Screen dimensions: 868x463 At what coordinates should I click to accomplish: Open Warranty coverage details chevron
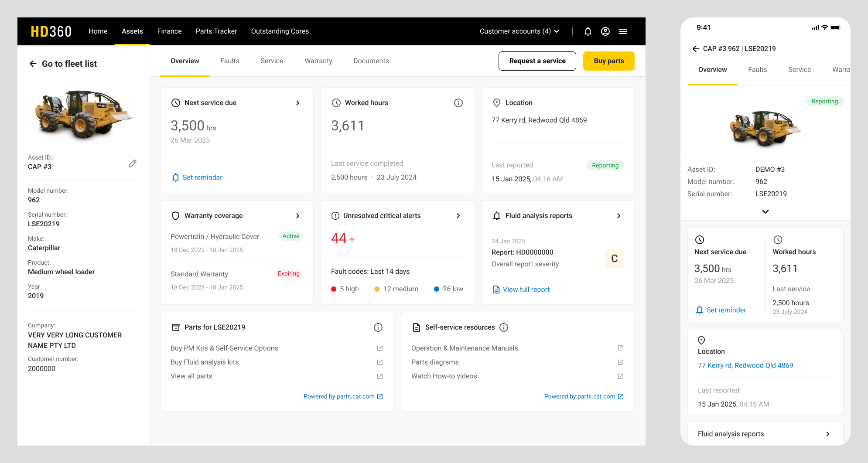click(x=298, y=216)
